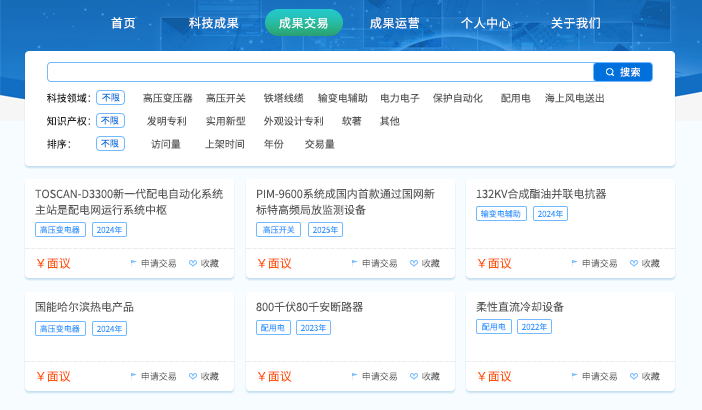Filter 知识产权 by 发明专利
Screen dimensions: 702x410
point(167,121)
